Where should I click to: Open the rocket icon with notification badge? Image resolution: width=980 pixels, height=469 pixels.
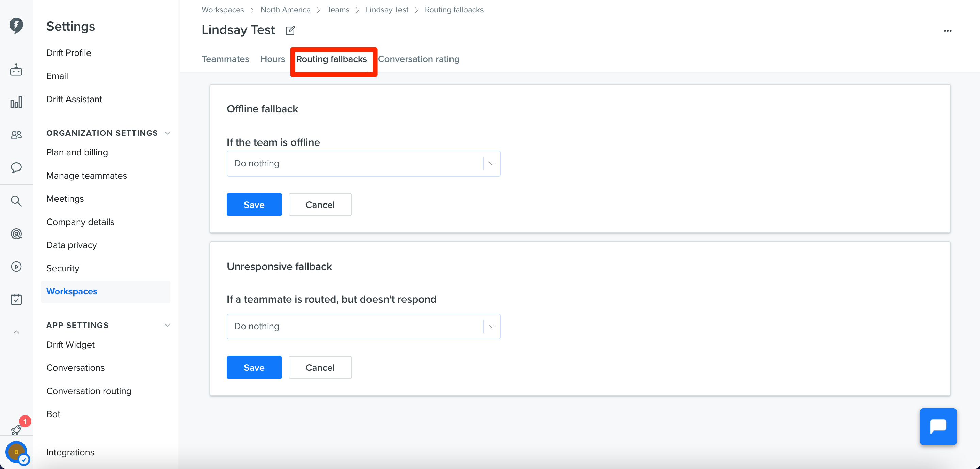pyautogui.click(x=16, y=429)
